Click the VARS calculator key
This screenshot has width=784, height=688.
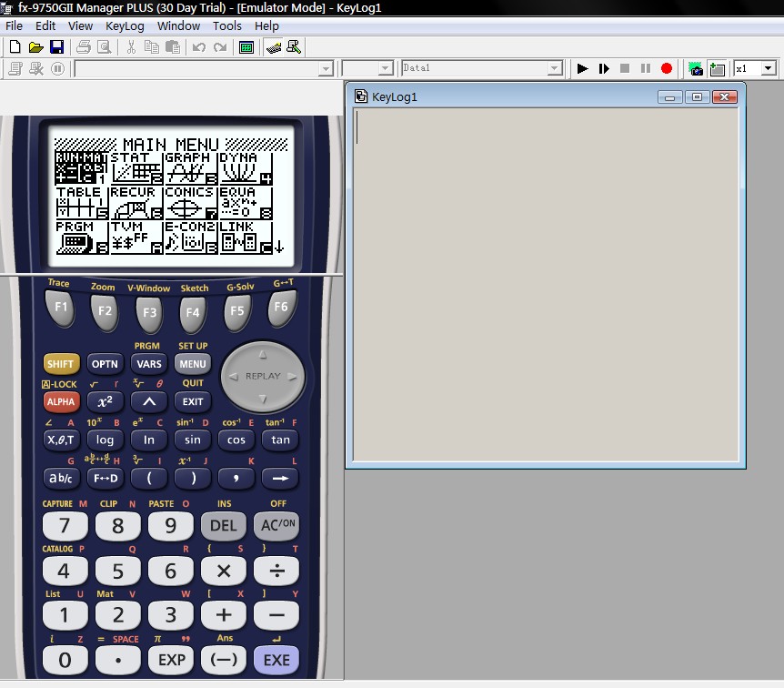click(x=149, y=364)
